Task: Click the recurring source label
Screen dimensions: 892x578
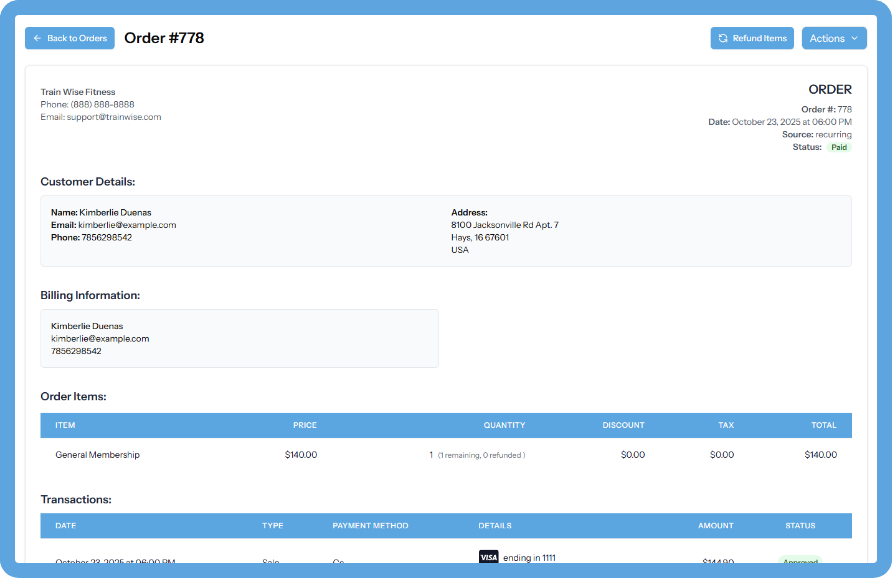Action: click(832, 134)
